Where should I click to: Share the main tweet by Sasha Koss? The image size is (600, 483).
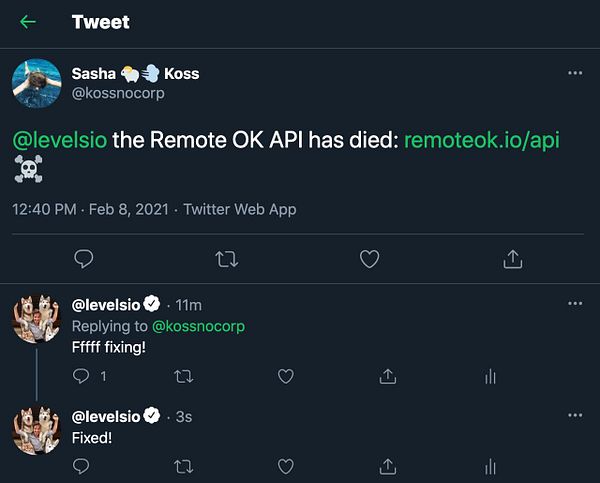(512, 259)
